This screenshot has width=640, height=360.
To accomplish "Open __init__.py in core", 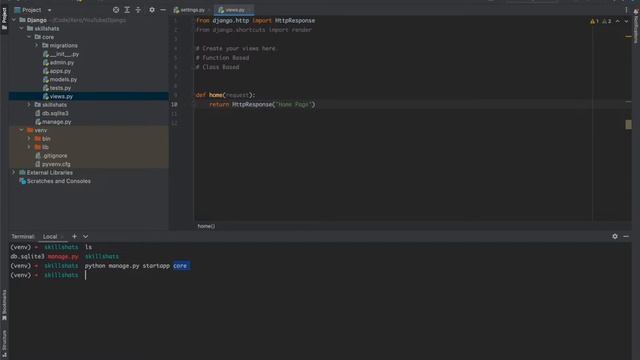I will coord(64,54).
